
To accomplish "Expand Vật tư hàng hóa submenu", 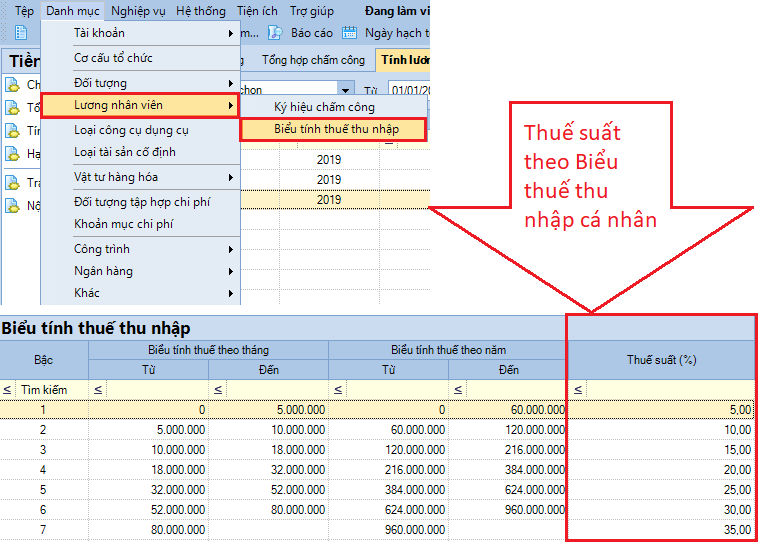I will [x=141, y=177].
